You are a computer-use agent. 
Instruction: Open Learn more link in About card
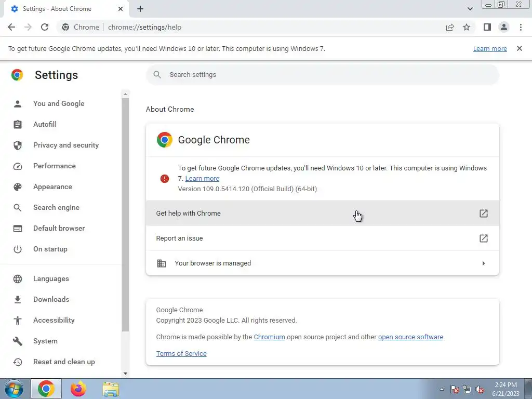(x=202, y=179)
